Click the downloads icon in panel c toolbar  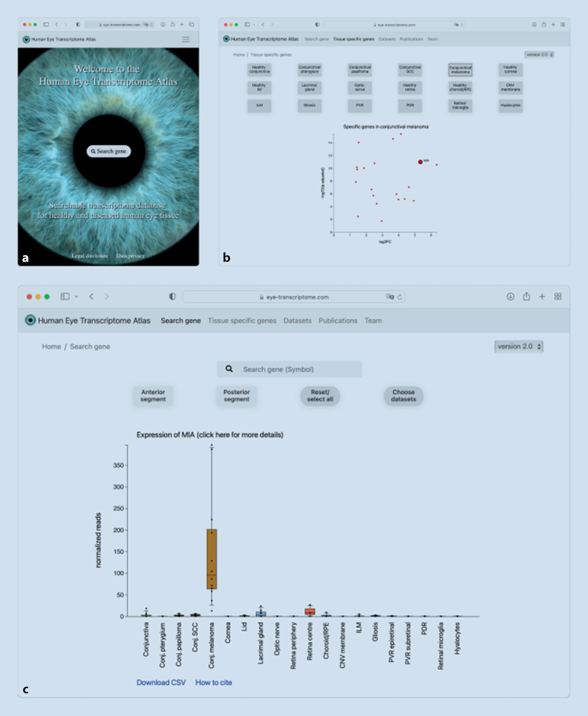510,297
